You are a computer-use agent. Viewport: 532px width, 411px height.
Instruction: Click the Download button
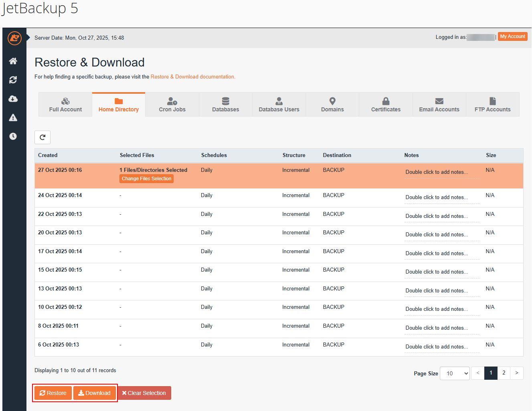[x=95, y=393]
